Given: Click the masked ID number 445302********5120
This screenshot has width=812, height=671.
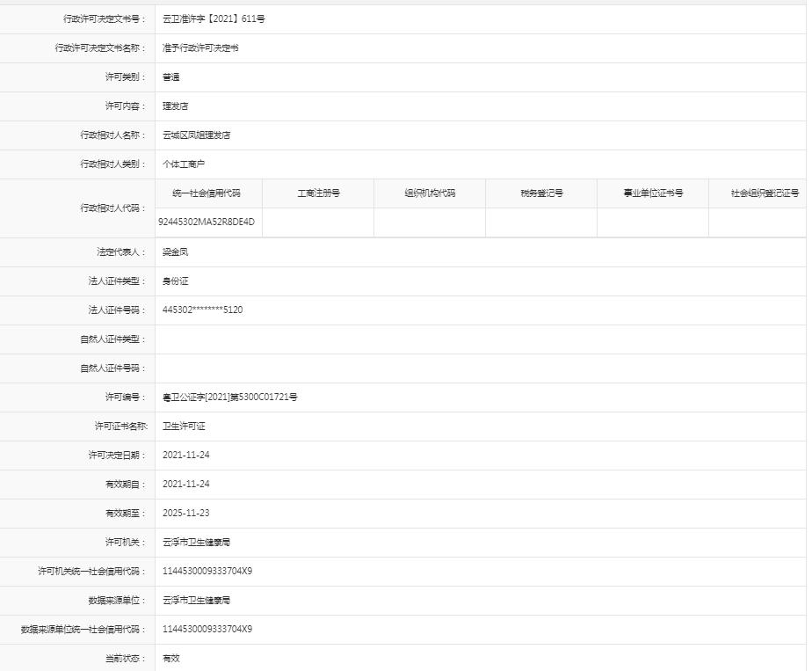Looking at the screenshot, I should (x=200, y=310).
